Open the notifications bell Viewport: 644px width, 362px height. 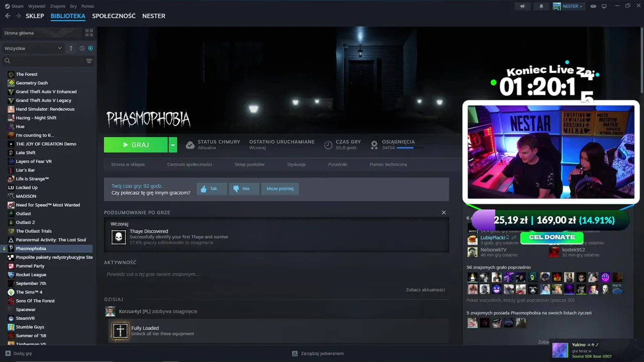click(541, 6)
